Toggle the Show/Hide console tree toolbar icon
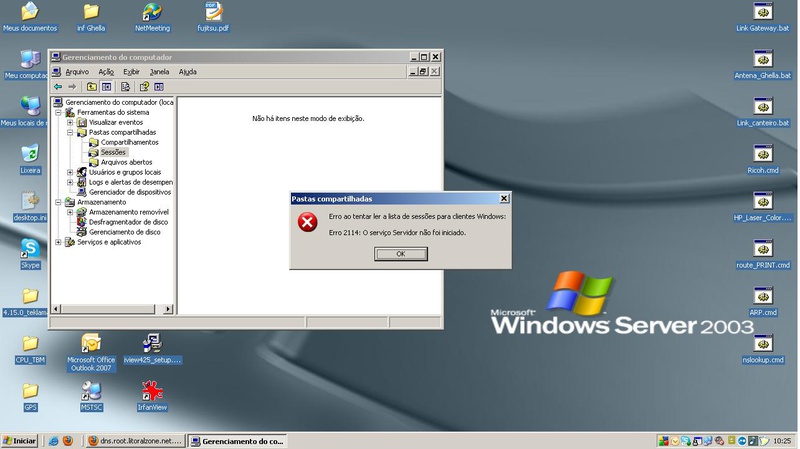Image resolution: width=800 pixels, height=449 pixels. (x=106, y=87)
